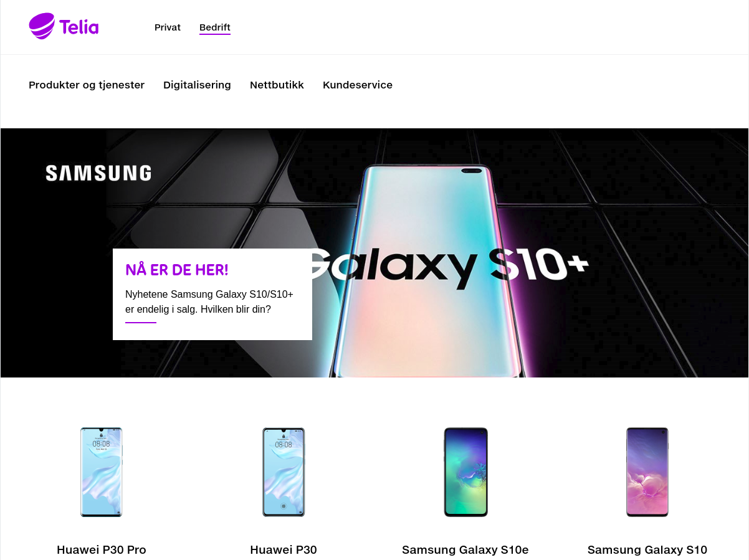This screenshot has width=749, height=560.
Task: Click the Samsung logo in the banner
Action: [x=98, y=173]
